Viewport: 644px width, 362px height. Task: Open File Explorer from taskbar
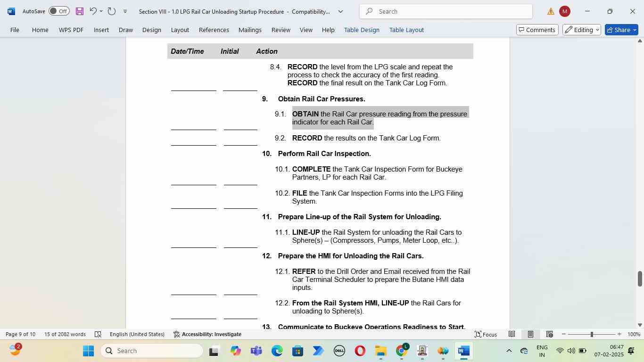coord(381,351)
